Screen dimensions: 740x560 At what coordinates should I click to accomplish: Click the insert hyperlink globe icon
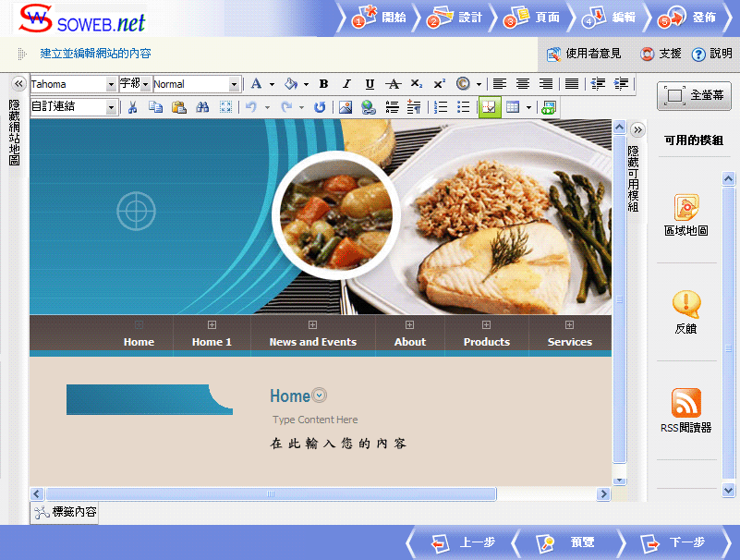369,107
